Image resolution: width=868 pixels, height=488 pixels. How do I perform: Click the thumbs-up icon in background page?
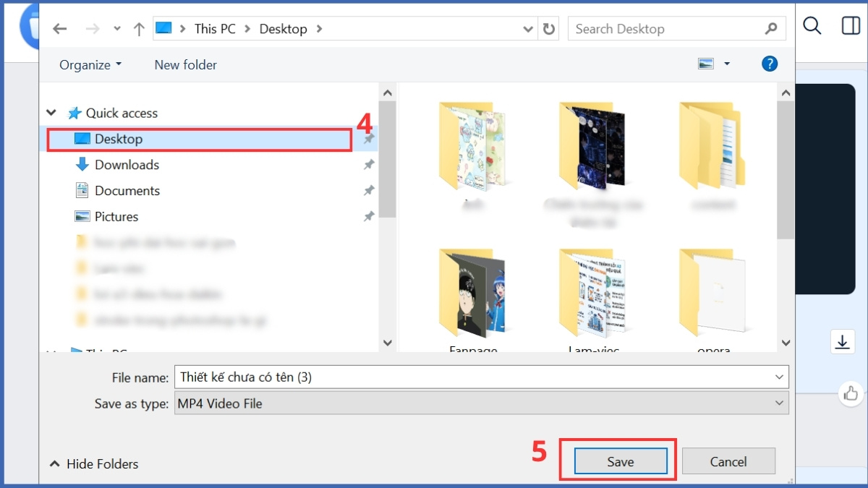(x=850, y=393)
